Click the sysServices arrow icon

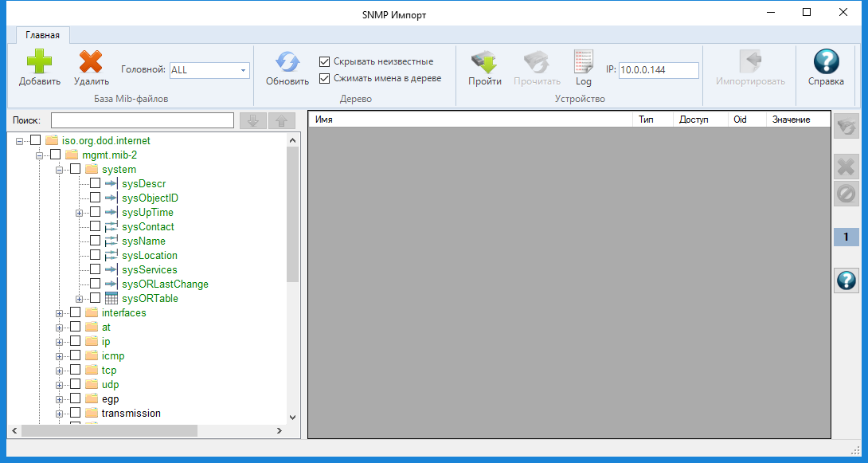click(111, 269)
